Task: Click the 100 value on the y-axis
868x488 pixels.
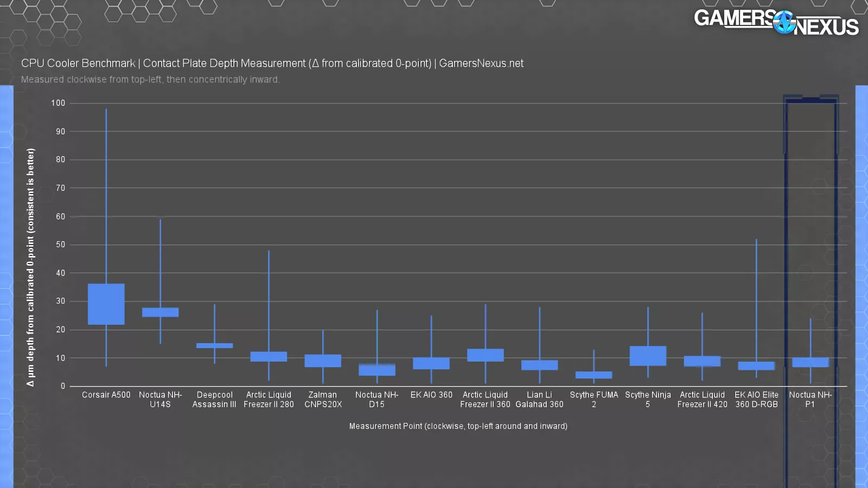Action: click(x=58, y=103)
